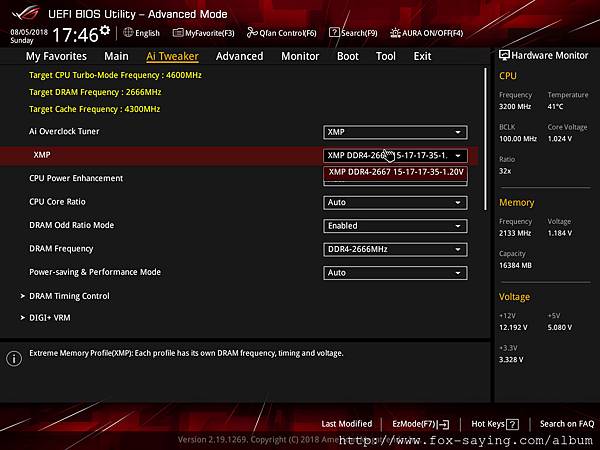Click Last Modified button
This screenshot has width=600, height=450.
[x=347, y=424]
